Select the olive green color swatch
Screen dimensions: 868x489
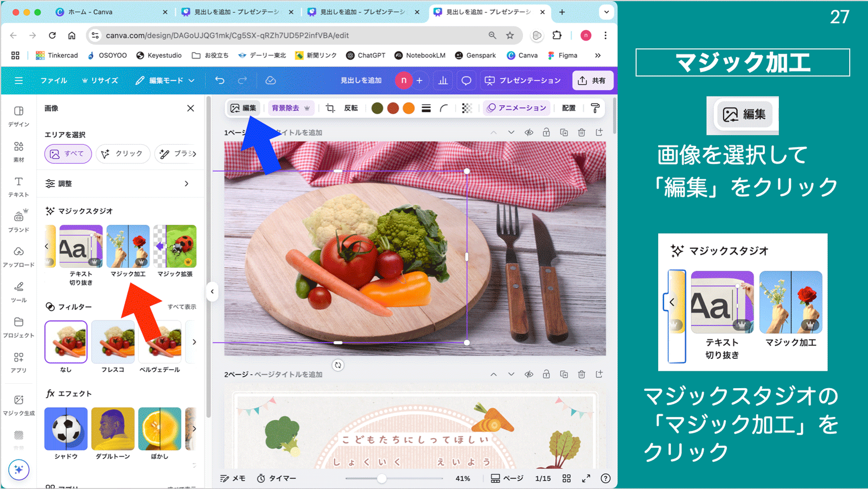(x=377, y=108)
